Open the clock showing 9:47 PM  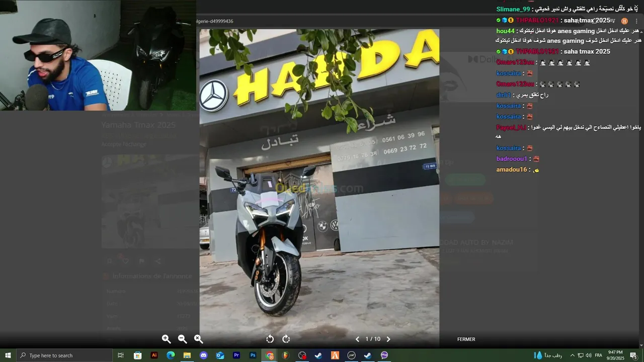point(615,355)
